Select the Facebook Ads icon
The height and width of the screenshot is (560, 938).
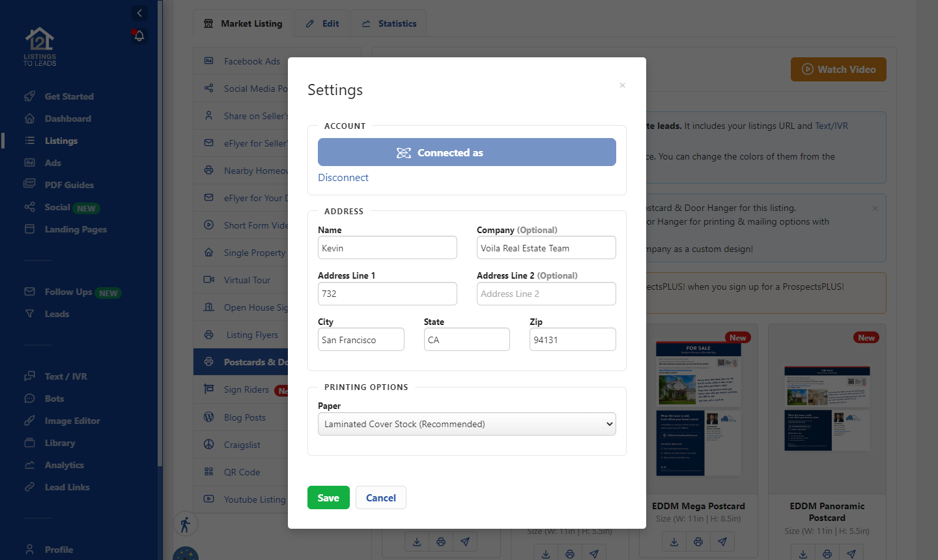208,61
